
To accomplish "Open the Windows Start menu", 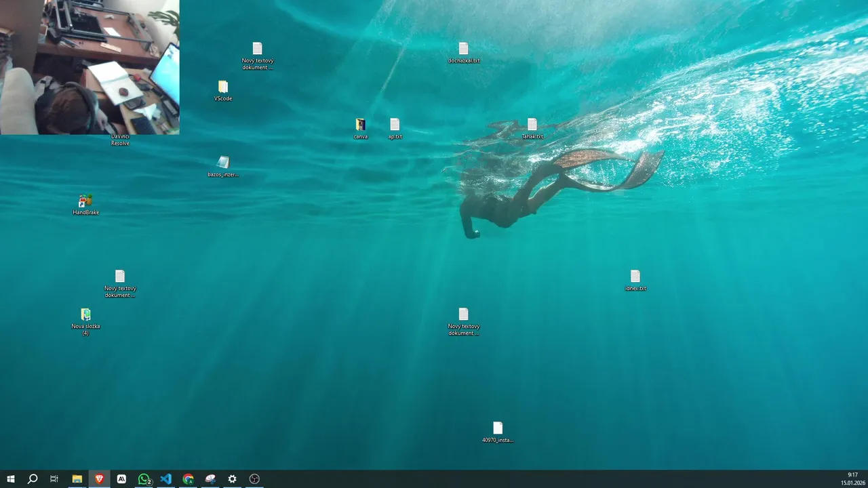I will click(11, 479).
